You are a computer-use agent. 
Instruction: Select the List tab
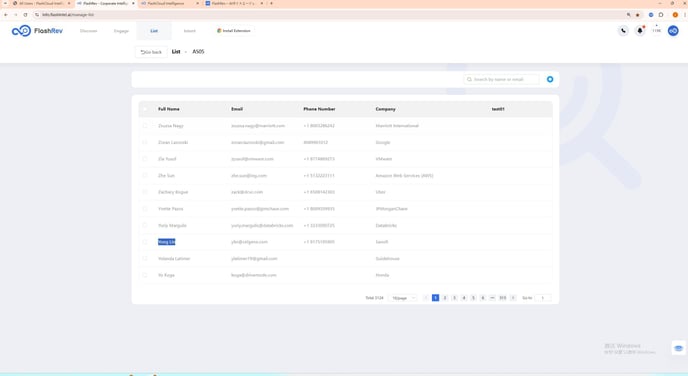[x=154, y=31]
